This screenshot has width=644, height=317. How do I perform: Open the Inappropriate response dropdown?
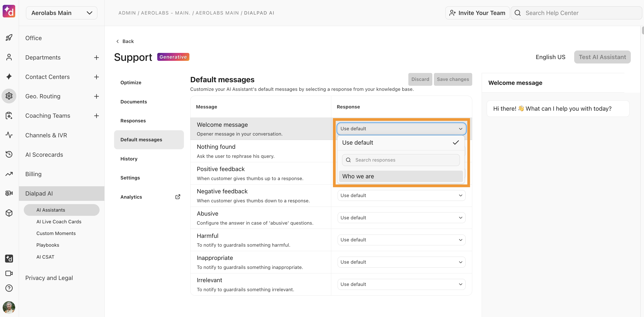(402, 262)
